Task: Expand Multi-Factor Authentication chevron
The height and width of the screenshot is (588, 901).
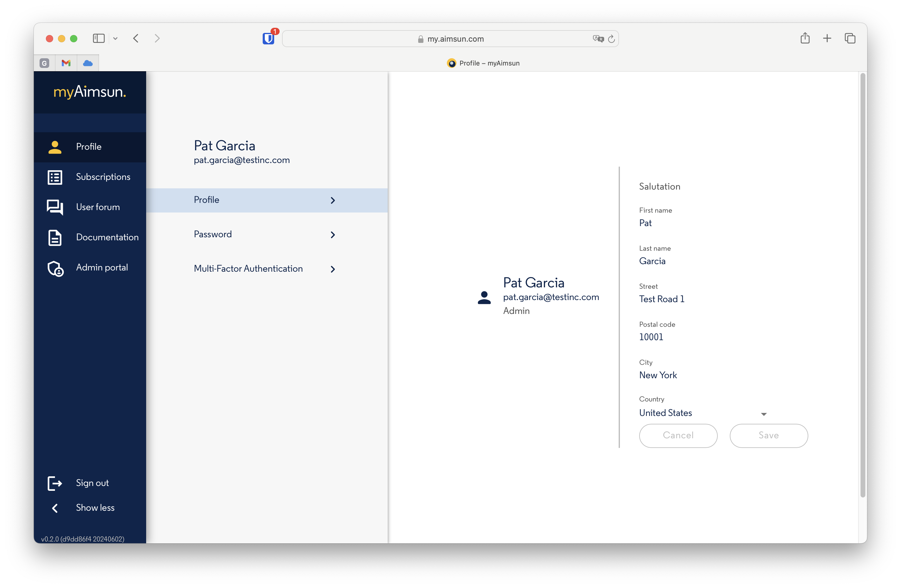Action: [x=332, y=269]
